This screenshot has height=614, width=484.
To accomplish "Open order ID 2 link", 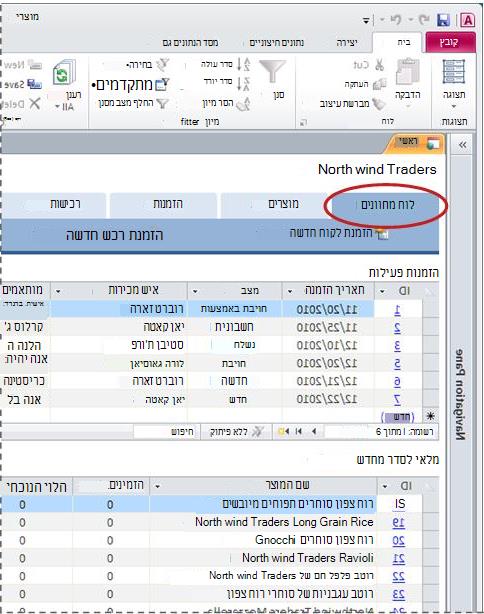I will click(x=397, y=327).
